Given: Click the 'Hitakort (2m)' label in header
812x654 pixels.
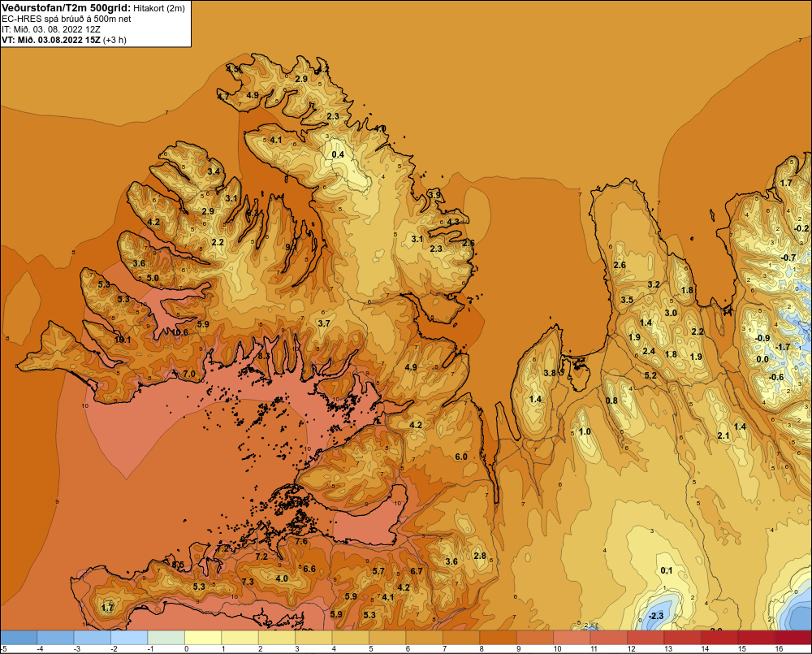Looking at the screenshot, I should [159, 8].
